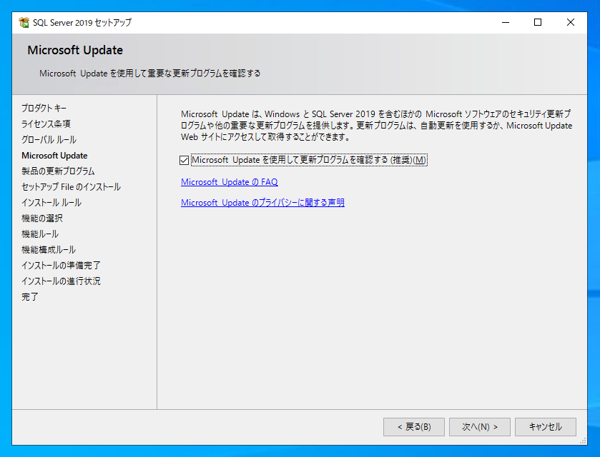Select ライセンス条項 in the step list
This screenshot has height=457, width=600.
pos(46,124)
